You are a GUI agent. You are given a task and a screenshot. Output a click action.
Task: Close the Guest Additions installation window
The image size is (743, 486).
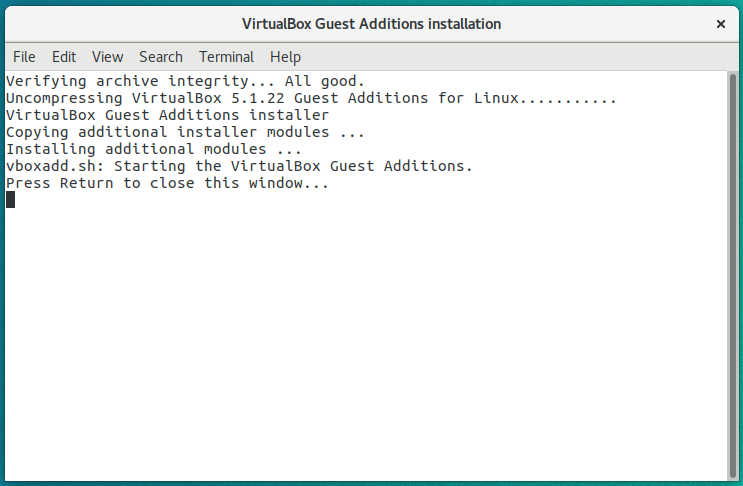pos(720,23)
